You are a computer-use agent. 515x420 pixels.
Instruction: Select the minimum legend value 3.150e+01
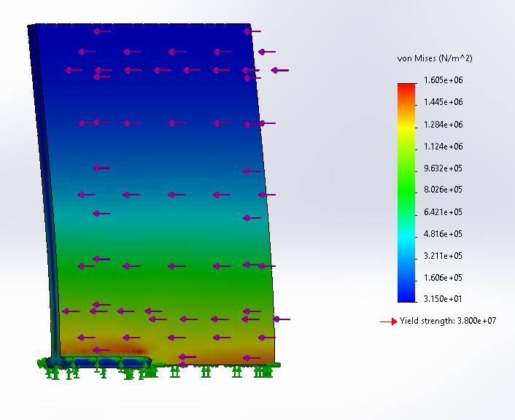(444, 299)
